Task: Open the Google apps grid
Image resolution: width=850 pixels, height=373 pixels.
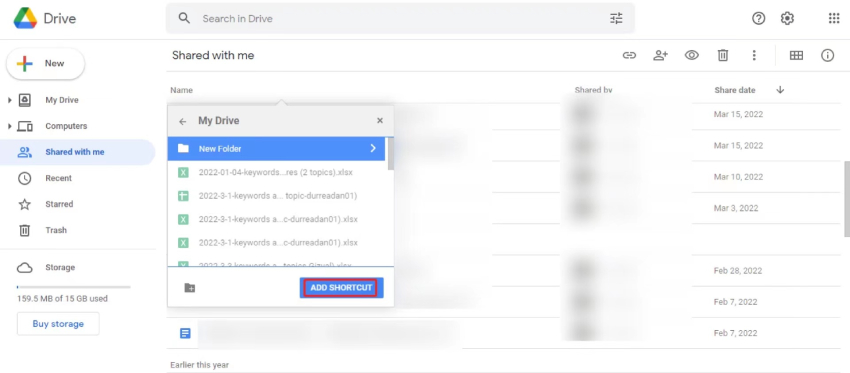Action: [x=834, y=18]
